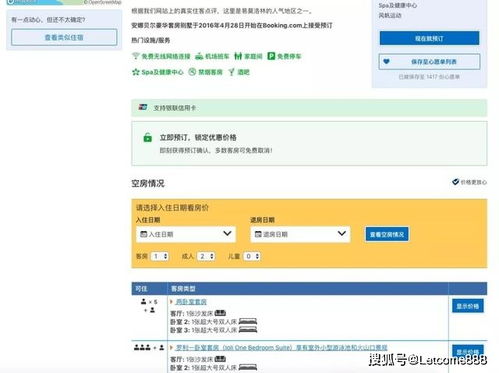
Task: Change the rooms (客房) count selector
Action: [160, 256]
